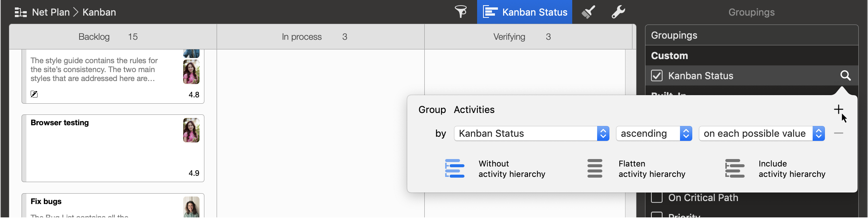Click the filter funnel icon in toolbar
This screenshot has height=220, width=868.
click(461, 12)
